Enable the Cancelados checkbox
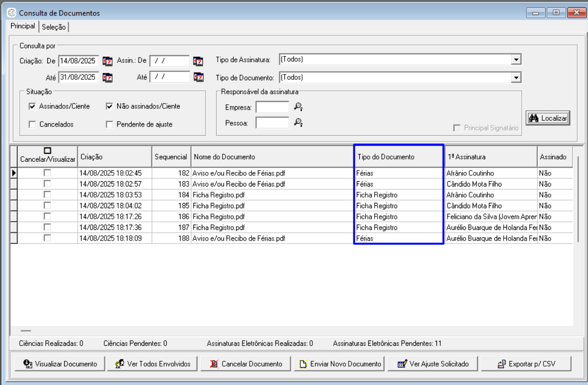This screenshot has height=385, width=588. click(x=32, y=124)
